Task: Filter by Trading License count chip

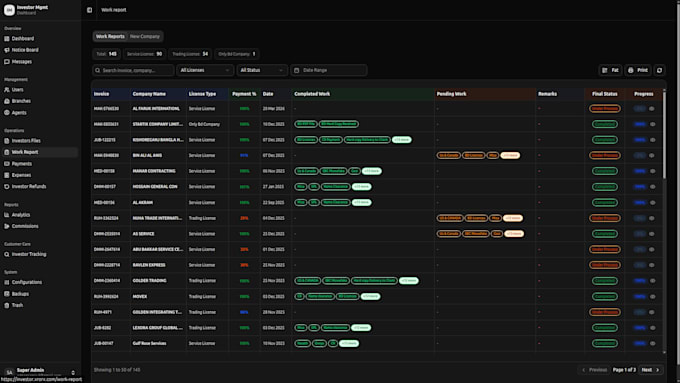Action: [x=190, y=54]
